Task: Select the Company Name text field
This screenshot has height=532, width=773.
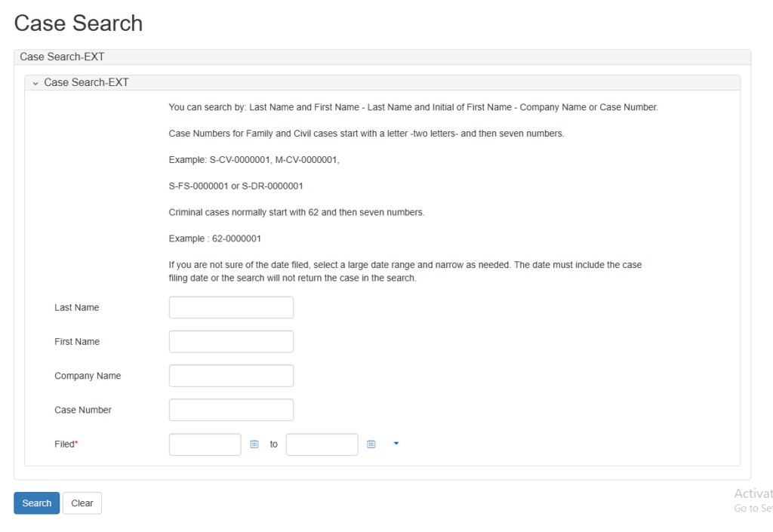Action: point(231,376)
